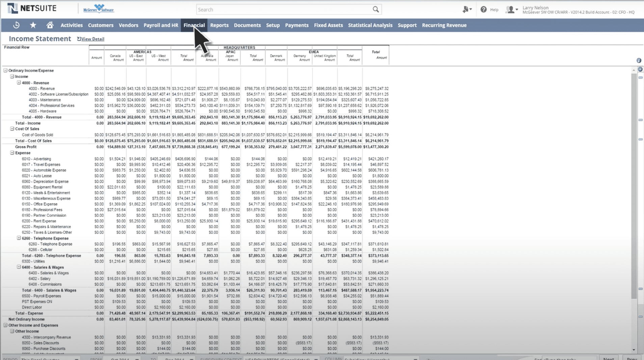The height and width of the screenshot is (360, 644).
Task: Open Larry Nelson's user profile icon
Action: pos(511,9)
